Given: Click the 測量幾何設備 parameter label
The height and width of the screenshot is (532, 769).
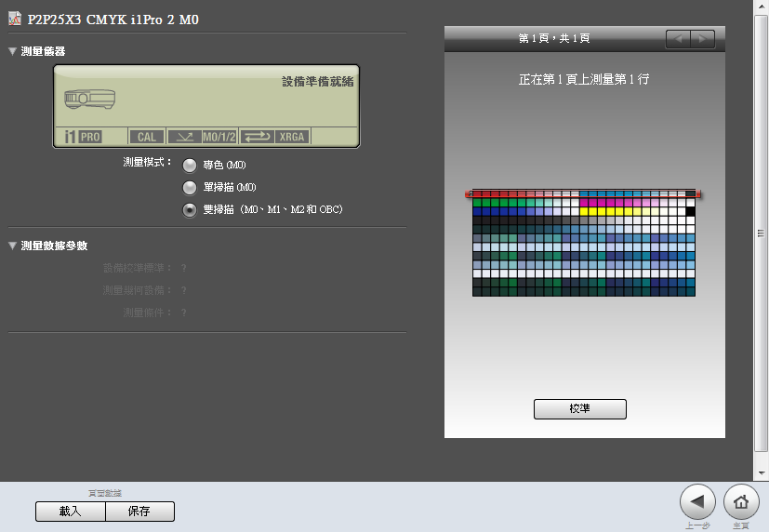Looking at the screenshot, I should coord(138,290).
